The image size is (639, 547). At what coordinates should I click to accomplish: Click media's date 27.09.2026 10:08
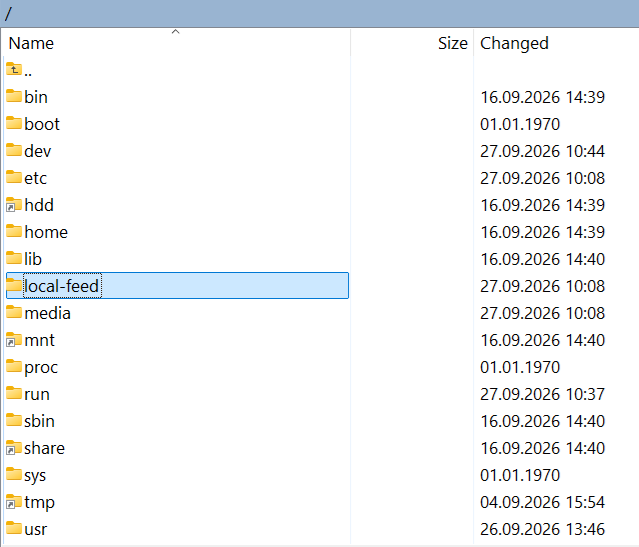pyautogui.click(x=542, y=313)
